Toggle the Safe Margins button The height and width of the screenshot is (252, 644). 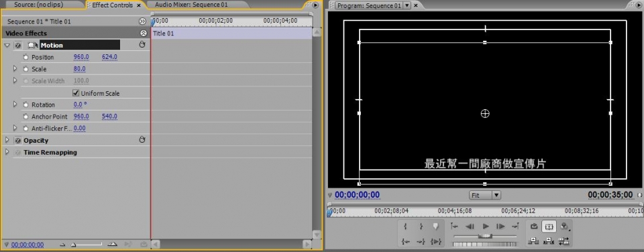(x=549, y=226)
